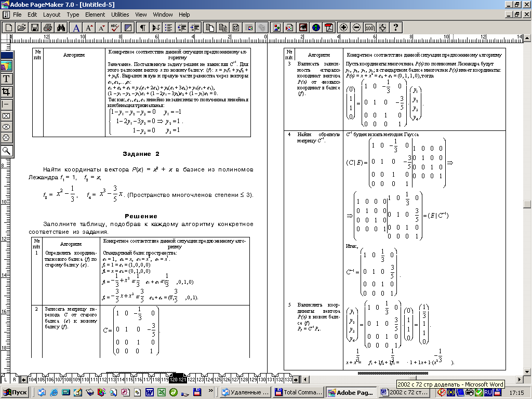Open the left master page L tab
The width and height of the screenshot is (532, 399).
pos(5,379)
